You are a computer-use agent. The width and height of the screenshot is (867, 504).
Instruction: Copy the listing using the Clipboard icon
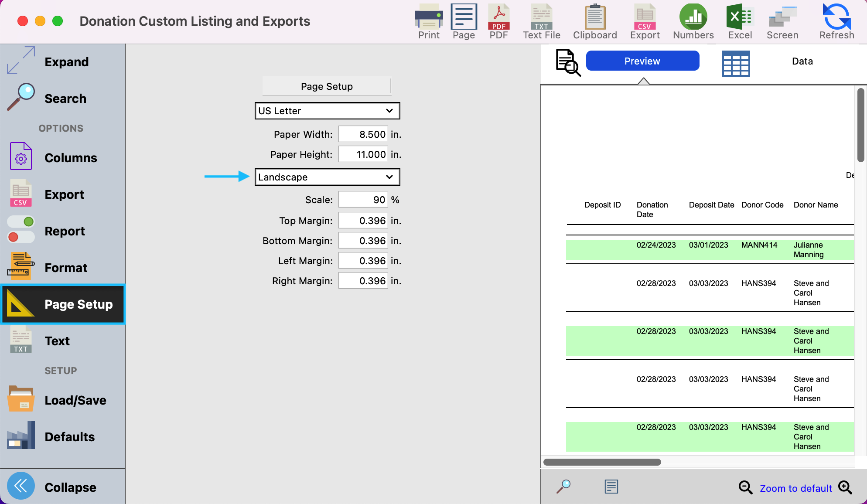click(595, 22)
